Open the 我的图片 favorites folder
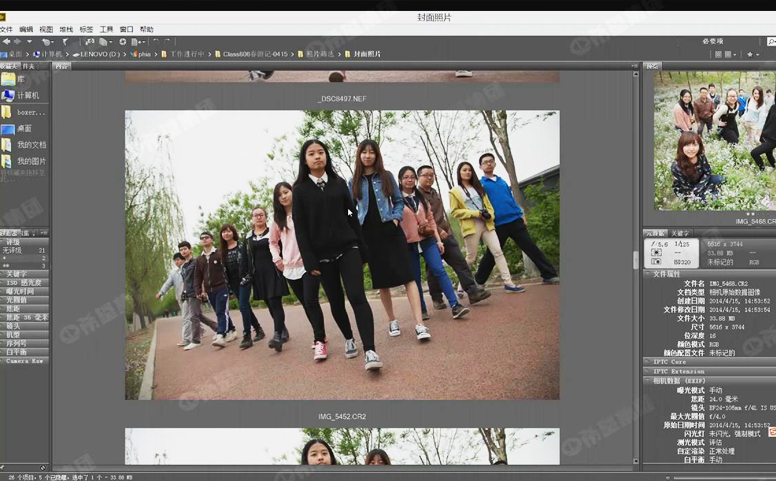The width and height of the screenshot is (776, 481). pos(30,161)
